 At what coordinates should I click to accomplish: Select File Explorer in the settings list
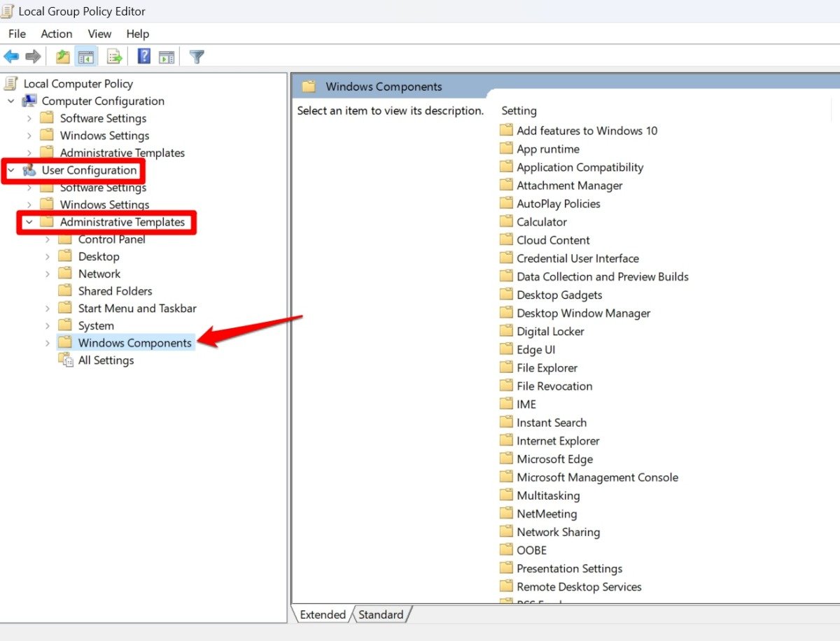coord(547,367)
